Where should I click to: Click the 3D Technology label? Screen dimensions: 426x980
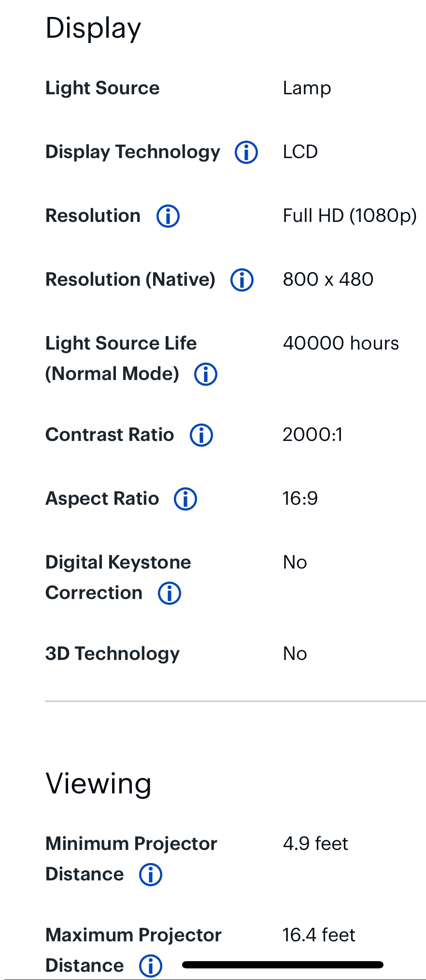coord(113,654)
